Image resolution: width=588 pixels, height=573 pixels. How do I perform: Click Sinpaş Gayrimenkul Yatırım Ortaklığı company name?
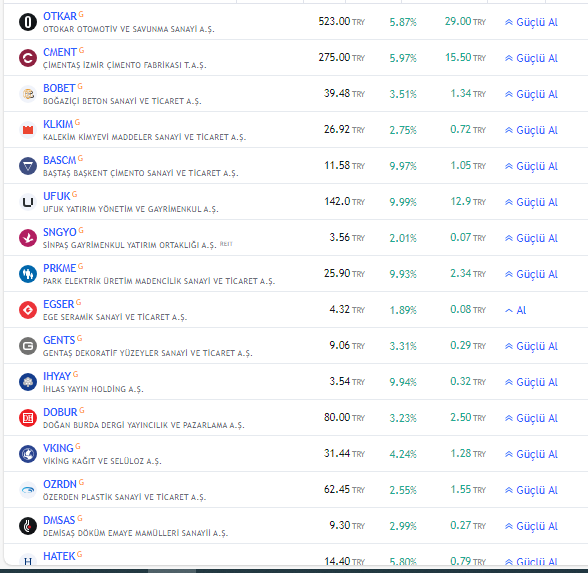tap(130, 245)
